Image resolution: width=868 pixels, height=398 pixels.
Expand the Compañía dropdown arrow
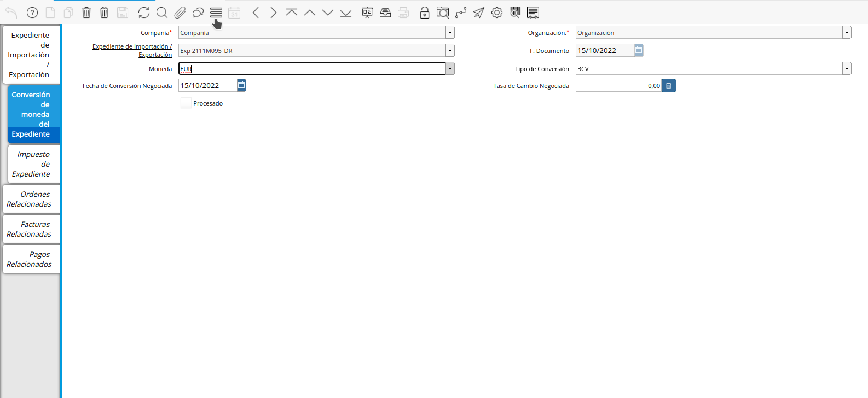tap(450, 33)
